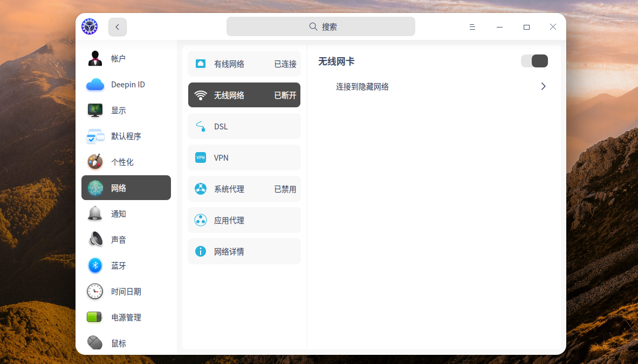
Task: Toggle the 无线网卡 wireless adapter switch
Action: [x=534, y=61]
